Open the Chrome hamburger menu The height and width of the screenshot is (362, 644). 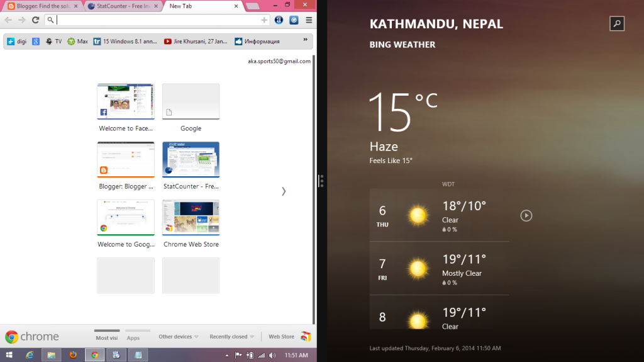click(309, 20)
